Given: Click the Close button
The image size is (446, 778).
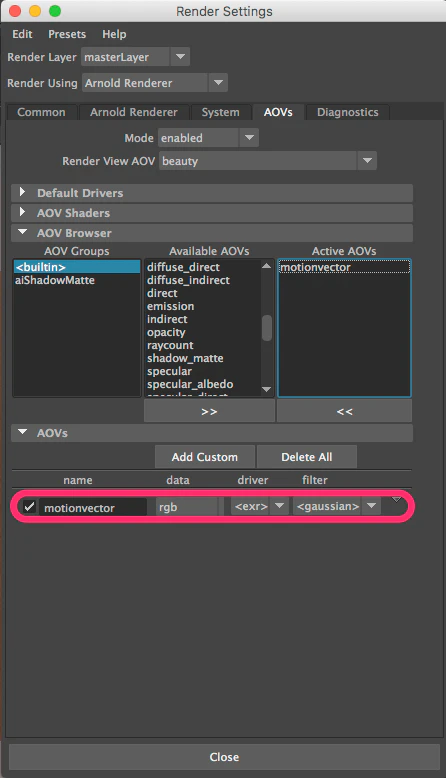Looking at the screenshot, I should pos(224,757).
